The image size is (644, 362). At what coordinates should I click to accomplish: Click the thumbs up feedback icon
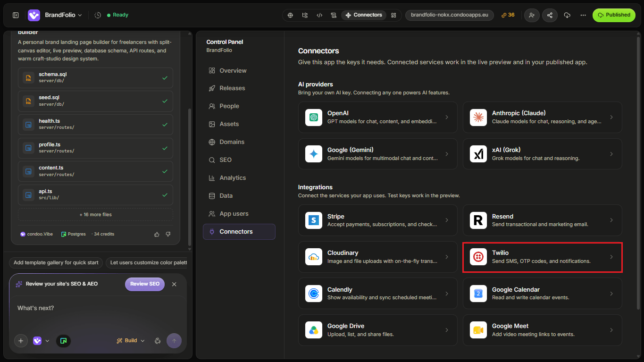pyautogui.click(x=157, y=234)
